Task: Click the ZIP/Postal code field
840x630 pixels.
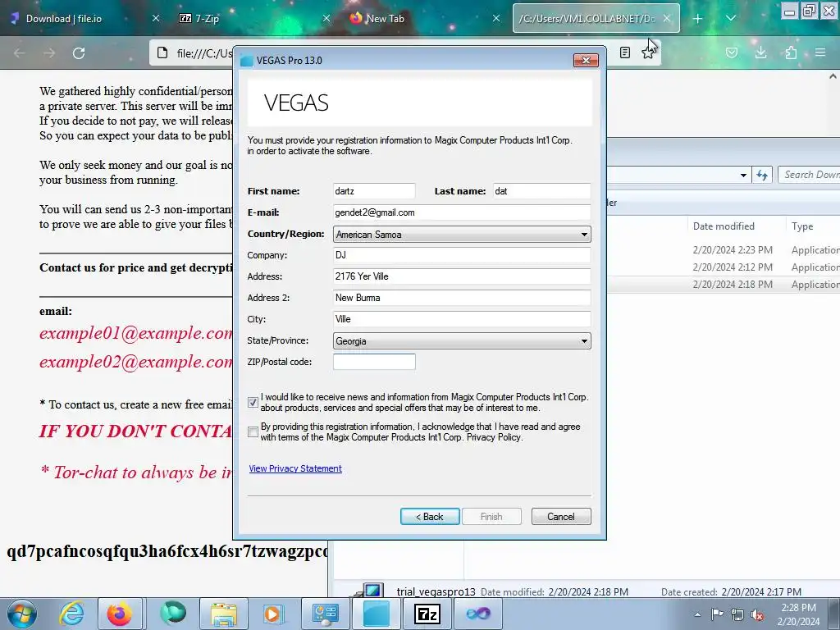Action: (374, 362)
